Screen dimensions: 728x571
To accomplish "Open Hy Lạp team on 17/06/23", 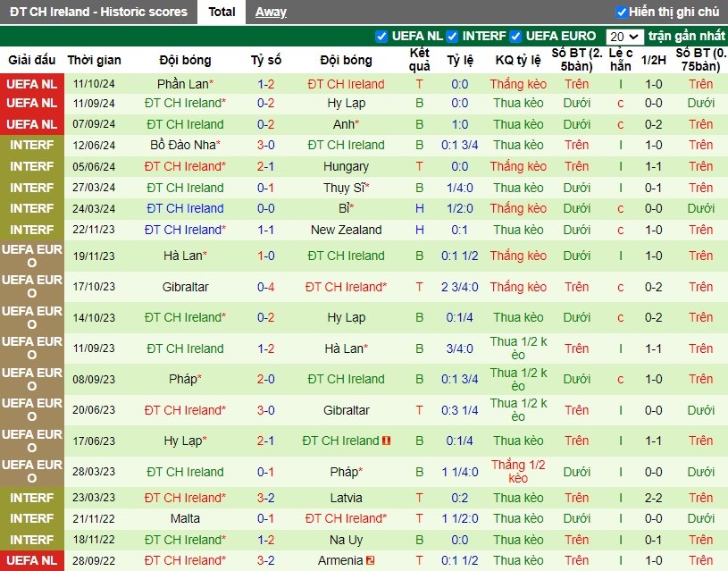I will (x=185, y=441).
